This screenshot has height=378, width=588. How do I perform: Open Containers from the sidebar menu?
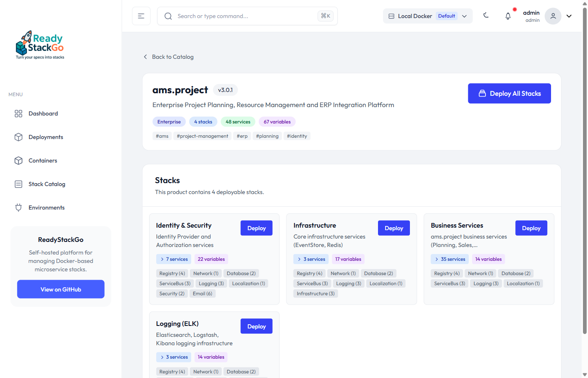[x=43, y=161]
